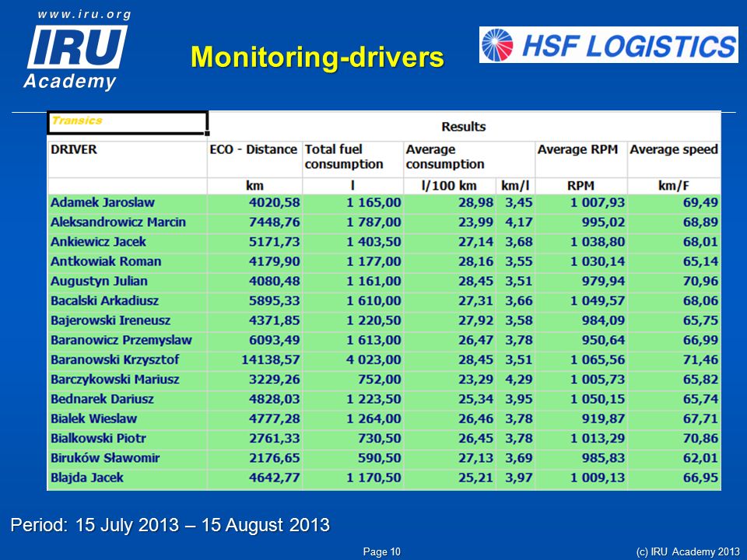
Task: Click fuel value 1 165,00
Action: [373, 202]
